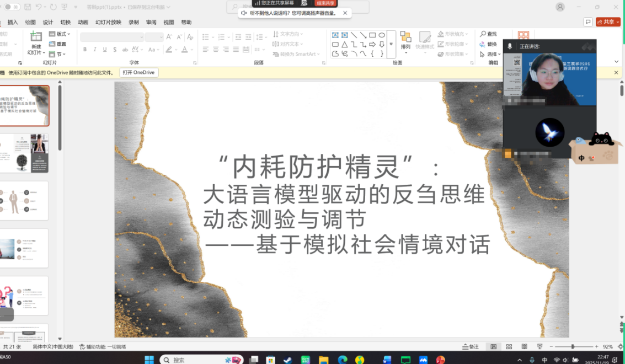The width and height of the screenshot is (625, 364).
Task: Toggle Normal view in status bar
Action: coord(494,347)
